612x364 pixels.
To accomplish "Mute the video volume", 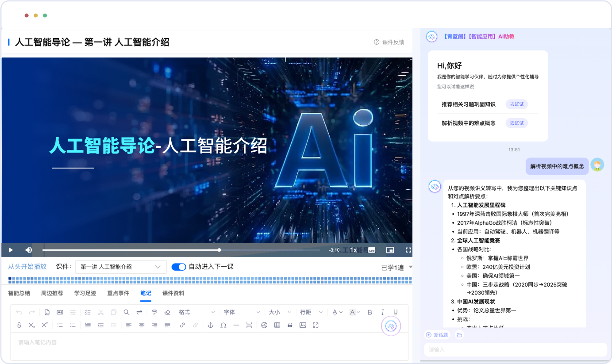I will pos(29,250).
